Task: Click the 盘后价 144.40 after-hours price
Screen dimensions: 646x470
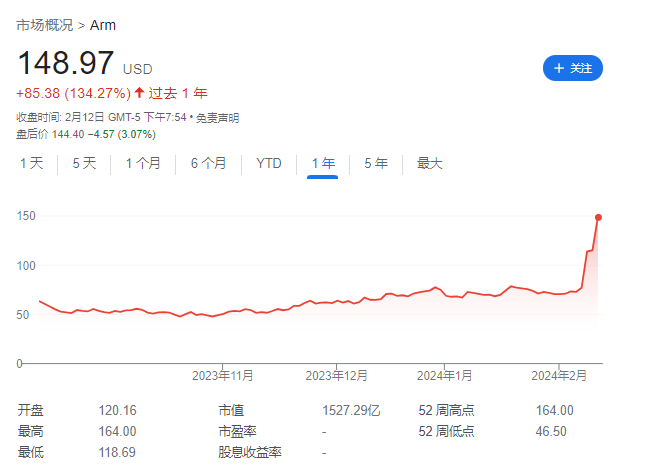Action: tap(50, 134)
